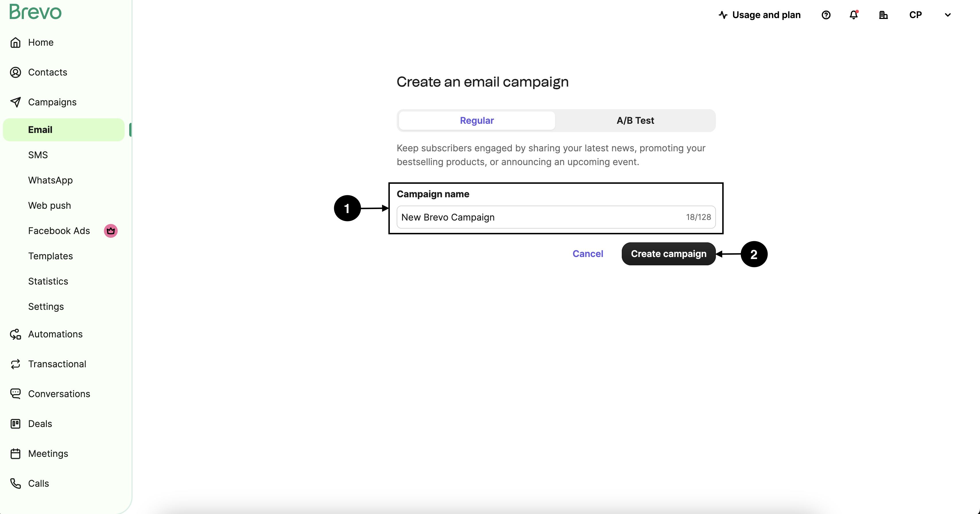Screen dimensions: 980x514
Task: Open WhatsApp campaigns
Action: (50, 180)
